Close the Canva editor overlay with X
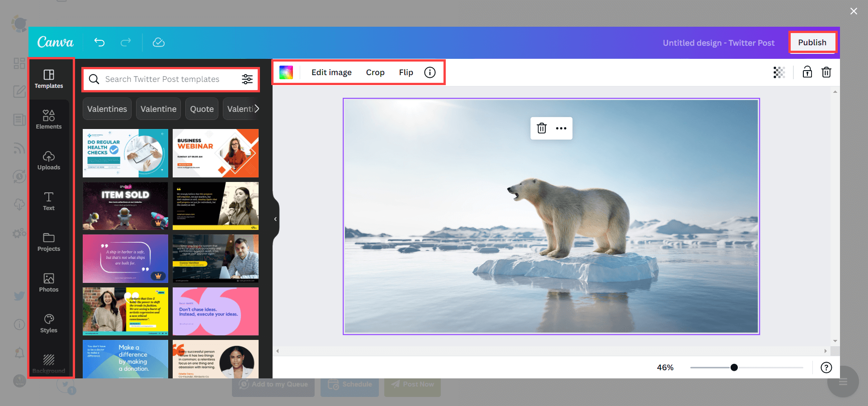Image resolution: width=868 pixels, height=406 pixels. 854,11
